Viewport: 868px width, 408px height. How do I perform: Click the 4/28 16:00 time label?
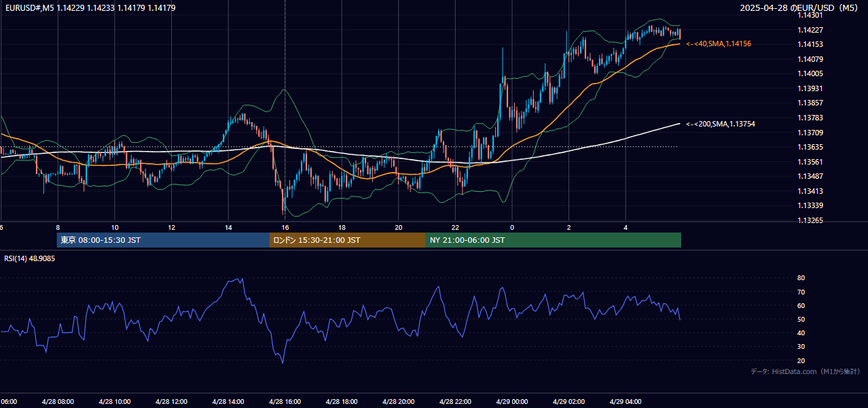pyautogui.click(x=285, y=401)
